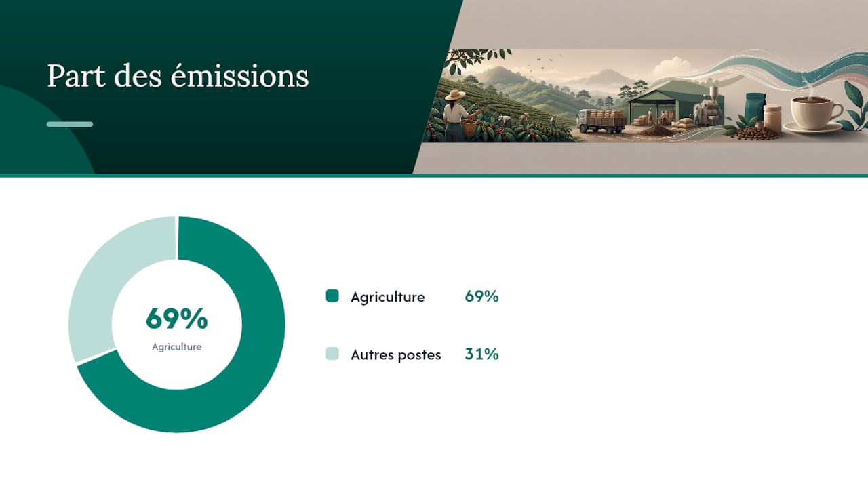Viewport: 868px width, 488px height.
Task: Click the pale green Autres postes legend swatch
Action: click(x=332, y=354)
